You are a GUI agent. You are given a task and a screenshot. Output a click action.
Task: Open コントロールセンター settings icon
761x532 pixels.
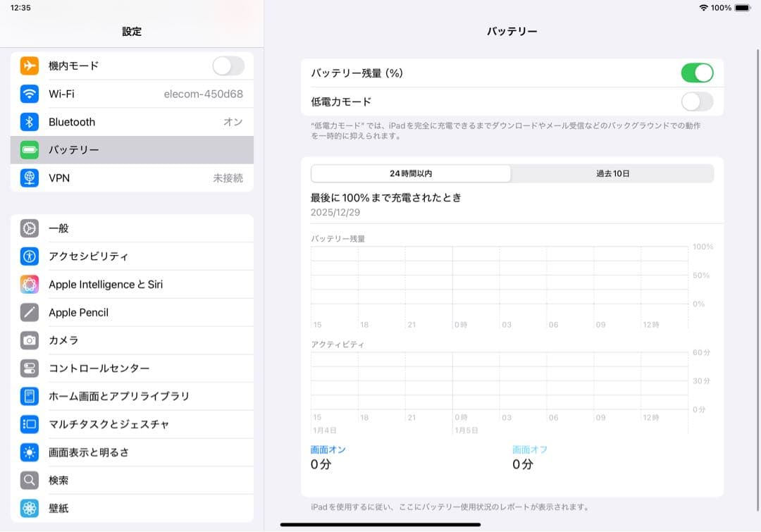(29, 369)
